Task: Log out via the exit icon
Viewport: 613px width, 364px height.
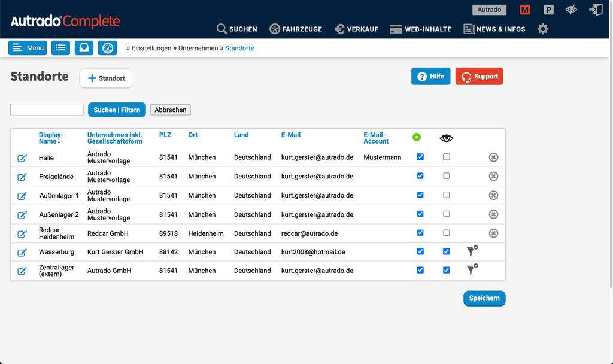Action: [596, 10]
